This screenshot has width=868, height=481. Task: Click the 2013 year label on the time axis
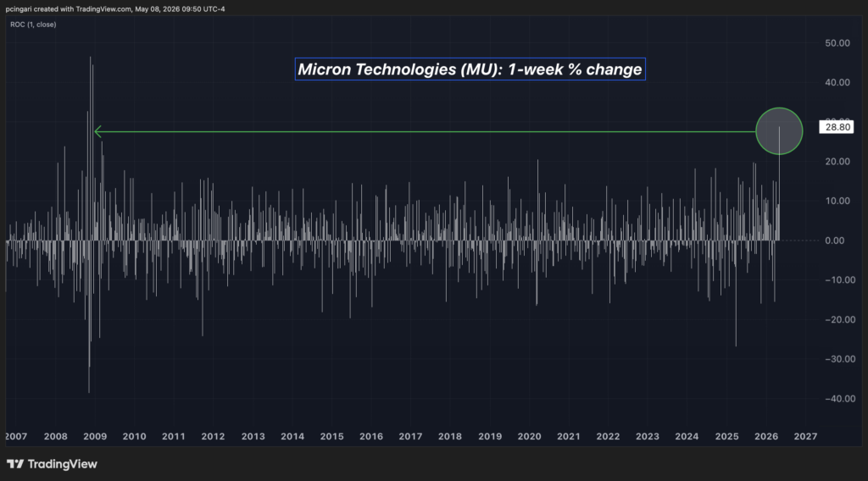tap(253, 436)
